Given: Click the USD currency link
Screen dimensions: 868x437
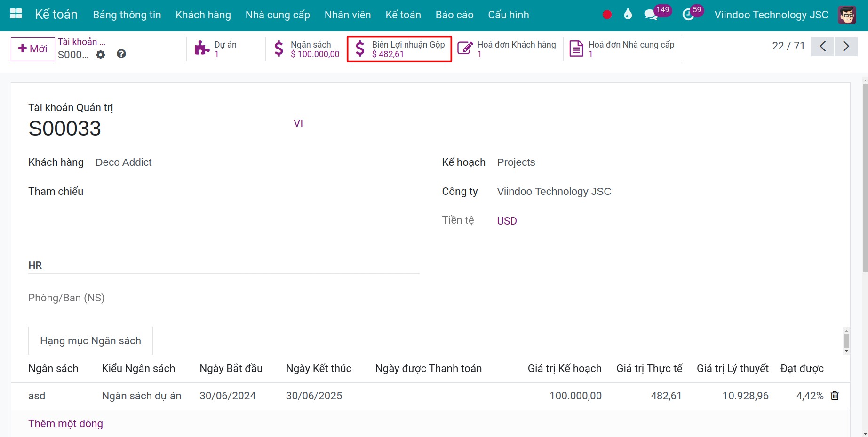Looking at the screenshot, I should click(x=507, y=221).
